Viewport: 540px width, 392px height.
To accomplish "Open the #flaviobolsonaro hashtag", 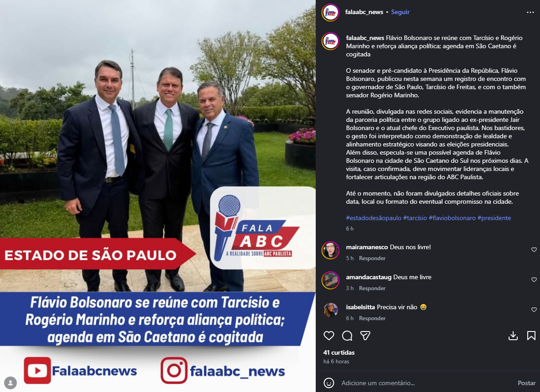I will tap(452, 218).
